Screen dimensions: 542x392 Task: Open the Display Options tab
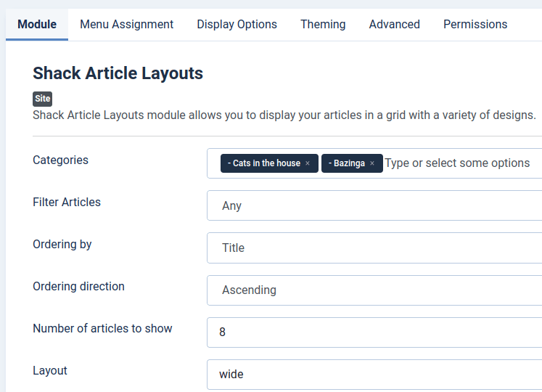tap(237, 25)
